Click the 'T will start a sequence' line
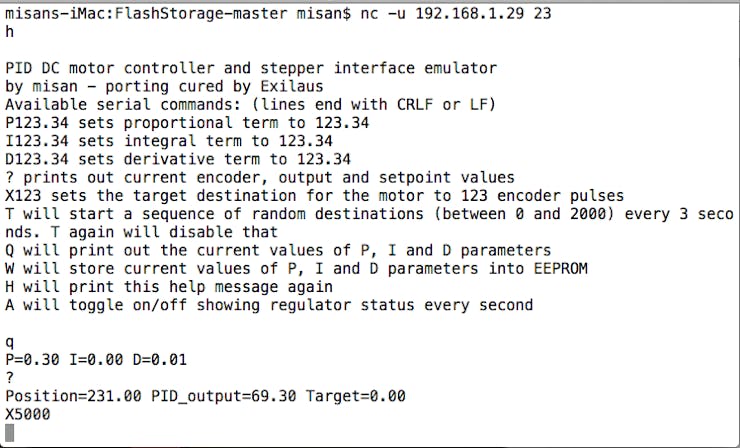Viewport: 740px width, 448px height. pyautogui.click(x=370, y=223)
